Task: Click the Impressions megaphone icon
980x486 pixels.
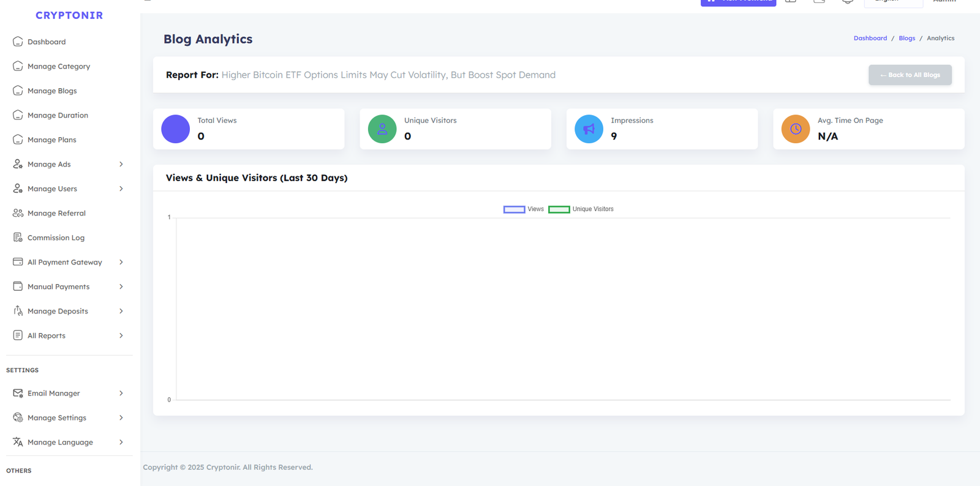Action: [x=589, y=129]
